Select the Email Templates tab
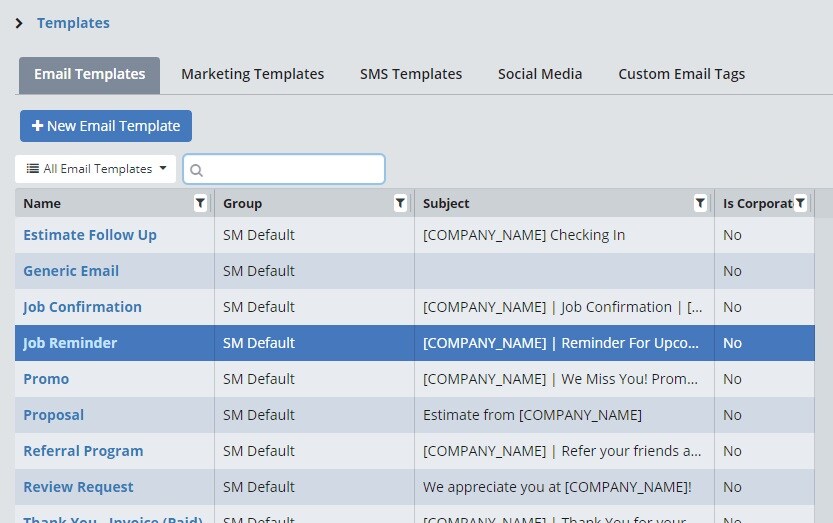 pyautogui.click(x=89, y=74)
